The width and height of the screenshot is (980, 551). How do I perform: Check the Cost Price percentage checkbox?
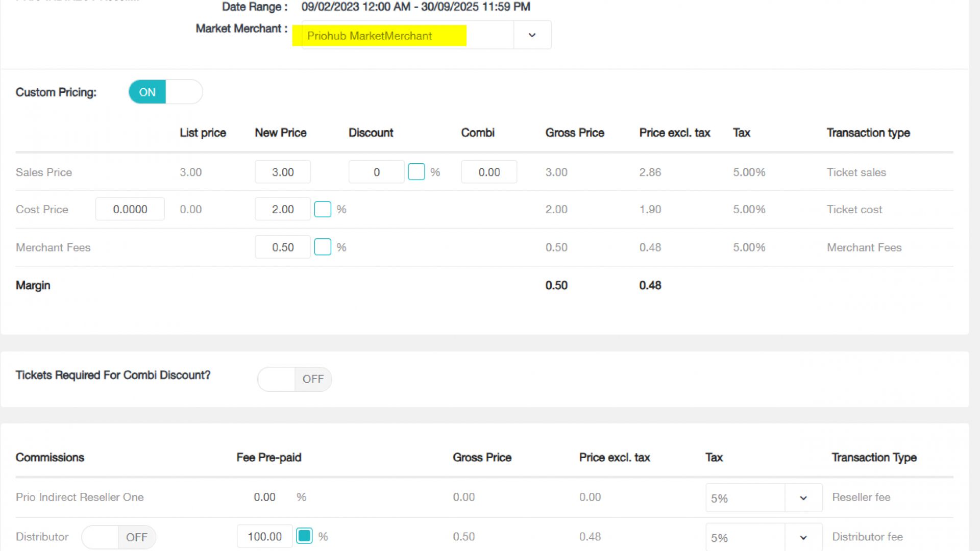pos(323,209)
